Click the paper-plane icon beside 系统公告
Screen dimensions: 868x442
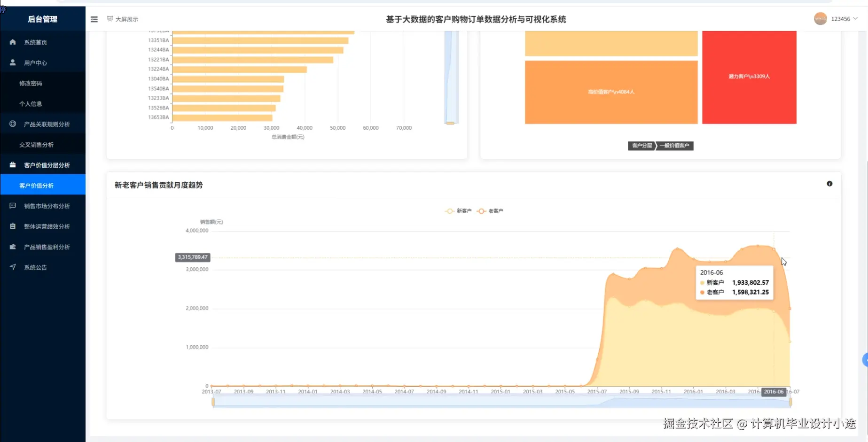(x=13, y=267)
